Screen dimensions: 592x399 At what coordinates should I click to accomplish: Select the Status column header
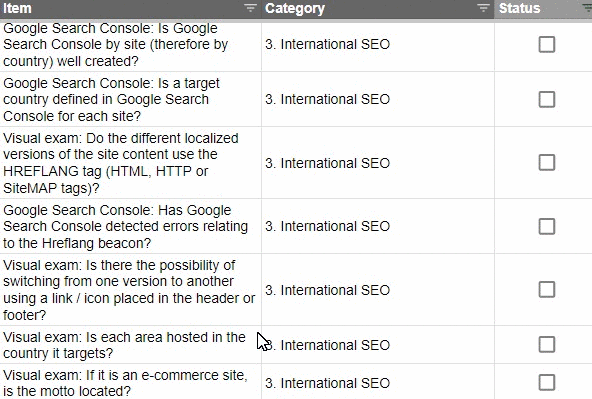point(543,9)
